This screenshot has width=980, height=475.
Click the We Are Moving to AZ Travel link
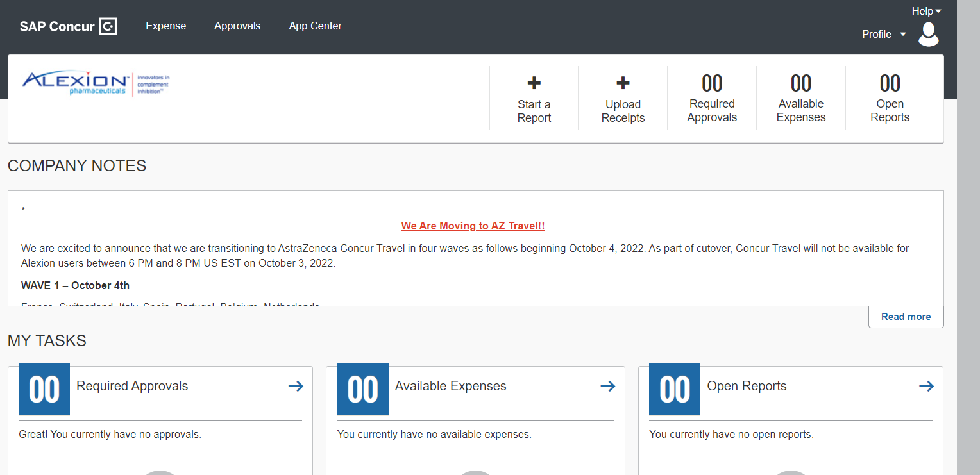pyautogui.click(x=473, y=226)
